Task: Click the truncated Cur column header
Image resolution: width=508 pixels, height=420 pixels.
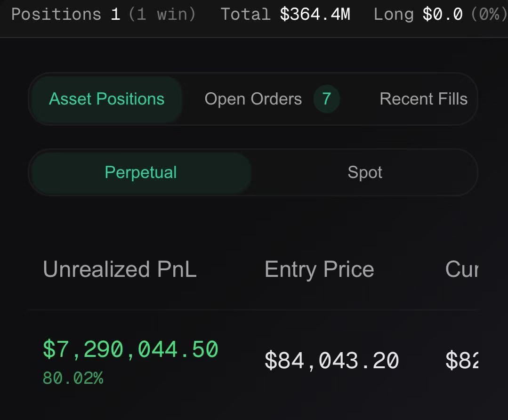Action: point(462,269)
